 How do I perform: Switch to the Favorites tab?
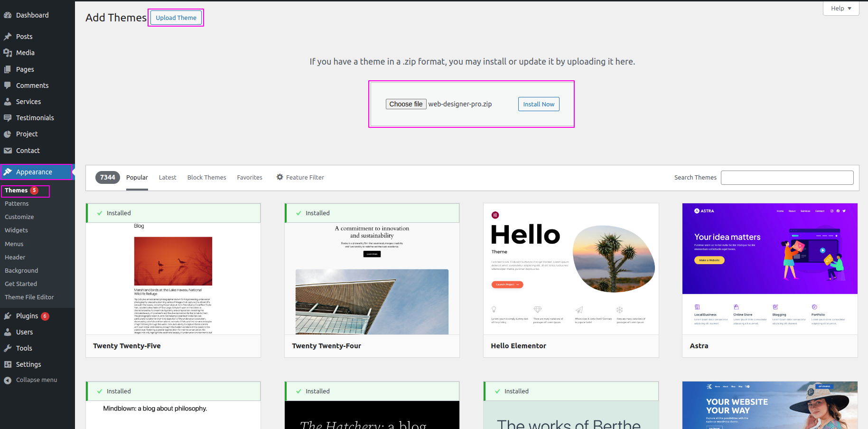(250, 178)
